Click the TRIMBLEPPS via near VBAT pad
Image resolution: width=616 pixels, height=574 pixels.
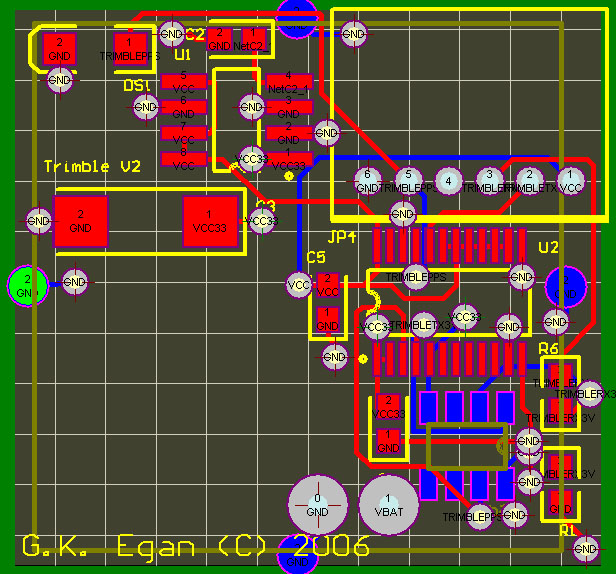(480, 517)
